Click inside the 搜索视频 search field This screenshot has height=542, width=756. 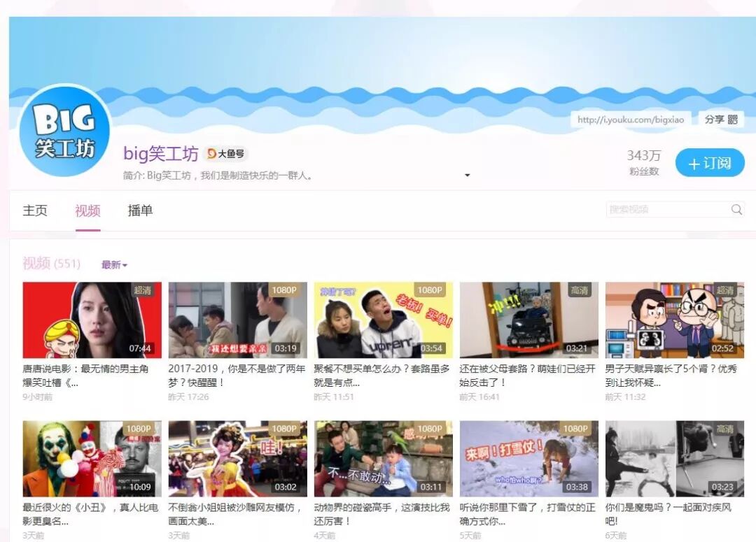pos(665,209)
